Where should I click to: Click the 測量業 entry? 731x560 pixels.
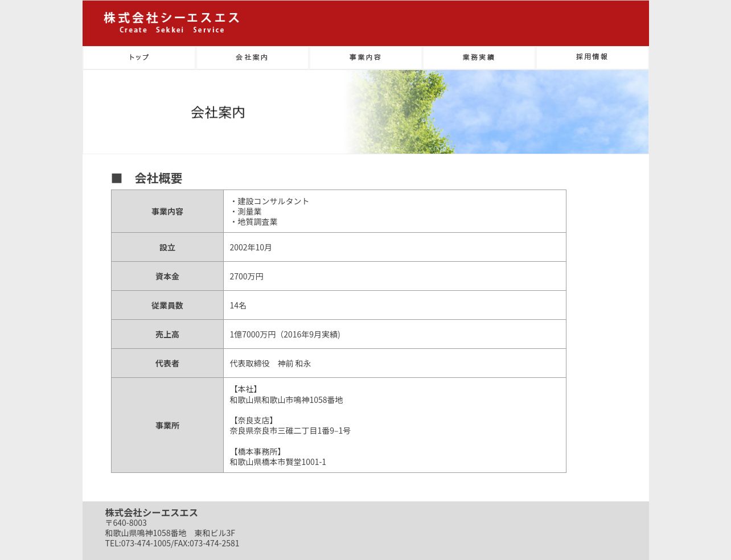(x=245, y=211)
